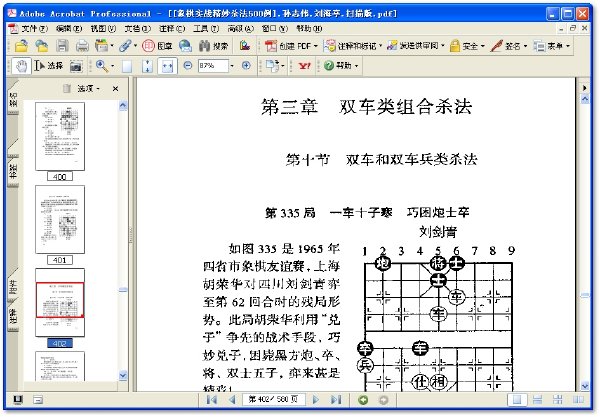This screenshot has width=600, height=417.
Task: Zoom in with the plus button
Action: point(246,65)
